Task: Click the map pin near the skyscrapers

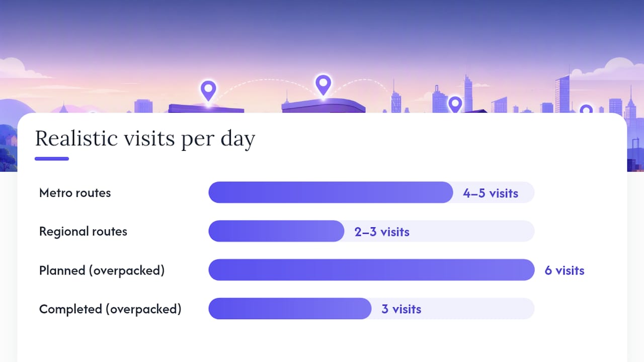Action: (455, 104)
